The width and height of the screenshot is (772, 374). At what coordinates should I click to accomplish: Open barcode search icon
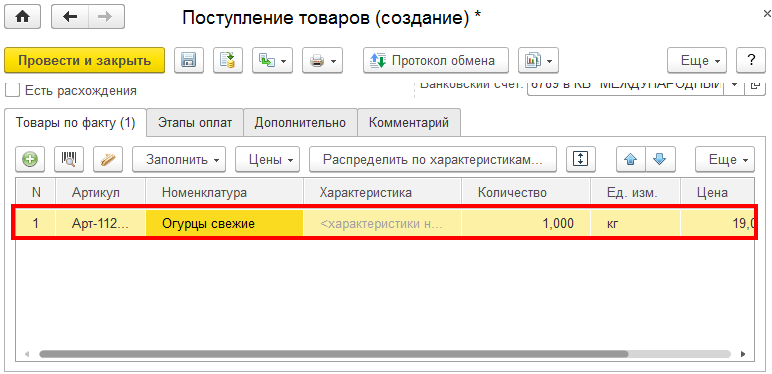coord(68,159)
